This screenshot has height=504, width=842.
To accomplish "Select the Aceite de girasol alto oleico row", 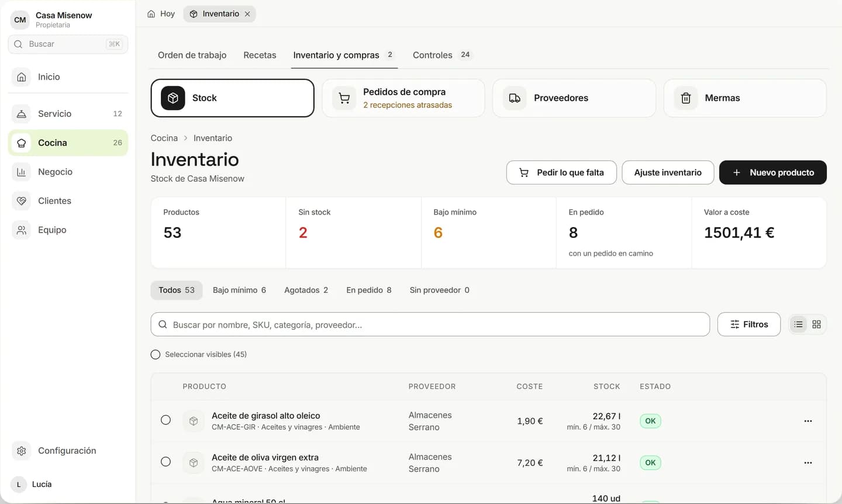I will pyautogui.click(x=166, y=420).
